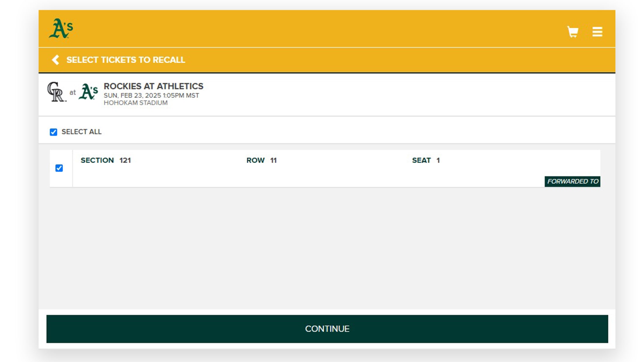Viewport: 644px width, 362px height.
Task: Click Select Tickets to Recall heading
Action: point(126,60)
